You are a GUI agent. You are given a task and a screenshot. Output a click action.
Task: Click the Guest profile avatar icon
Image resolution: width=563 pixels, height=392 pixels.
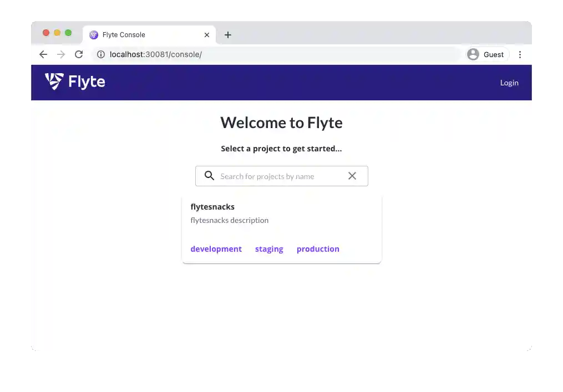[x=473, y=54]
